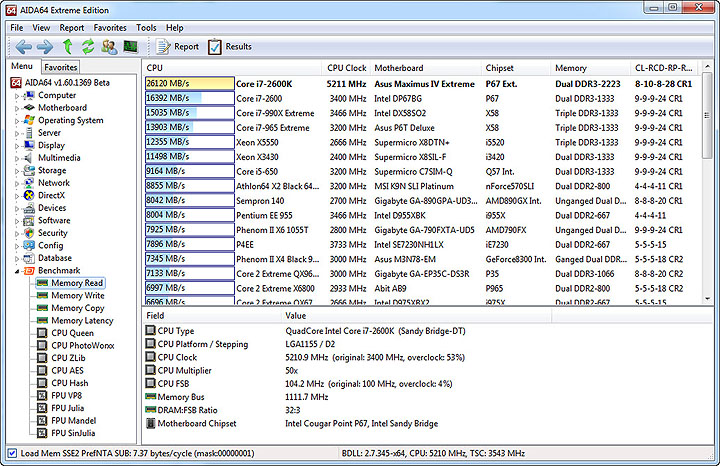Select the CPU Queen benchmark icon

(x=42, y=334)
